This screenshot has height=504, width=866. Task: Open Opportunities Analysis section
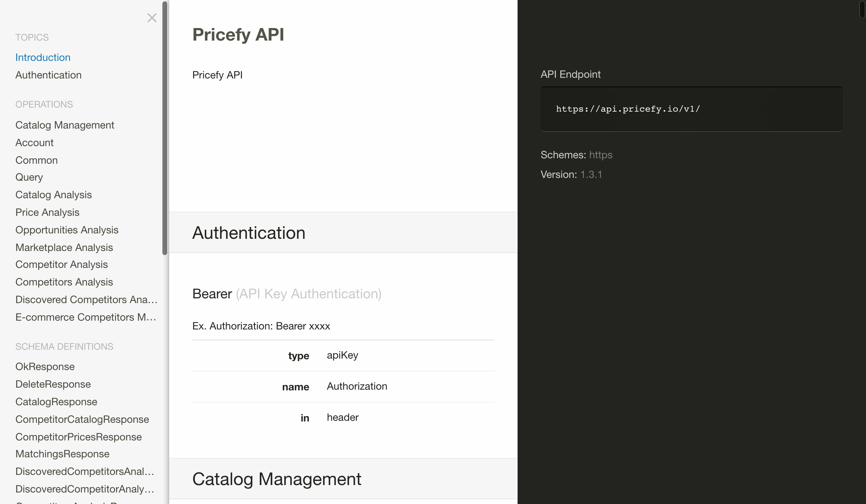tap(67, 230)
